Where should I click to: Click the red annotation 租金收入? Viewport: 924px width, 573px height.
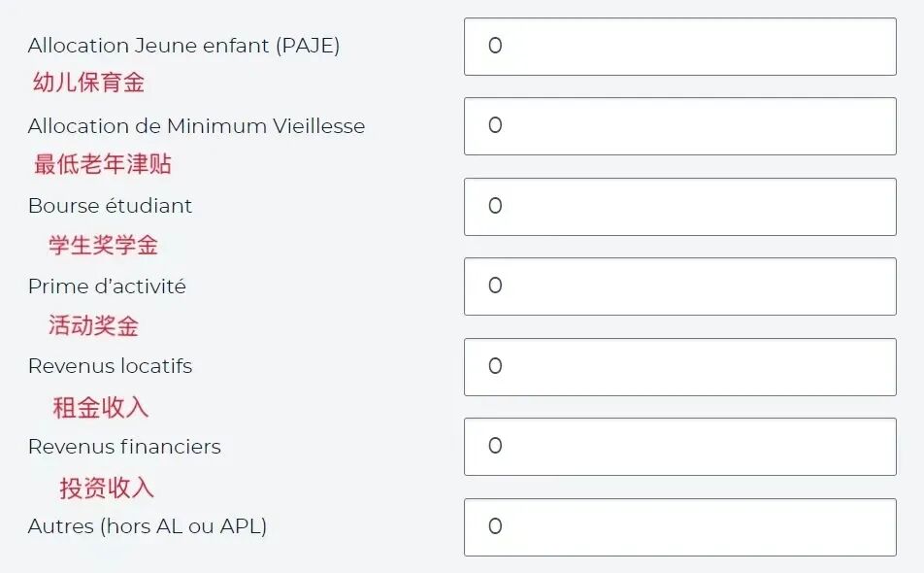coord(101,407)
